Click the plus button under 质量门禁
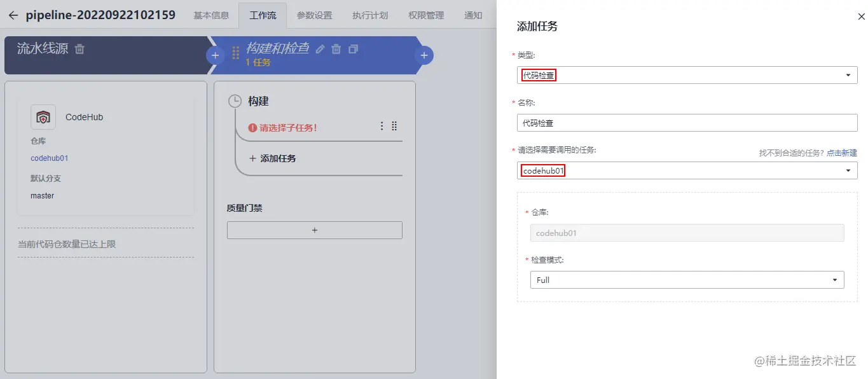The height and width of the screenshot is (379, 868). click(315, 230)
